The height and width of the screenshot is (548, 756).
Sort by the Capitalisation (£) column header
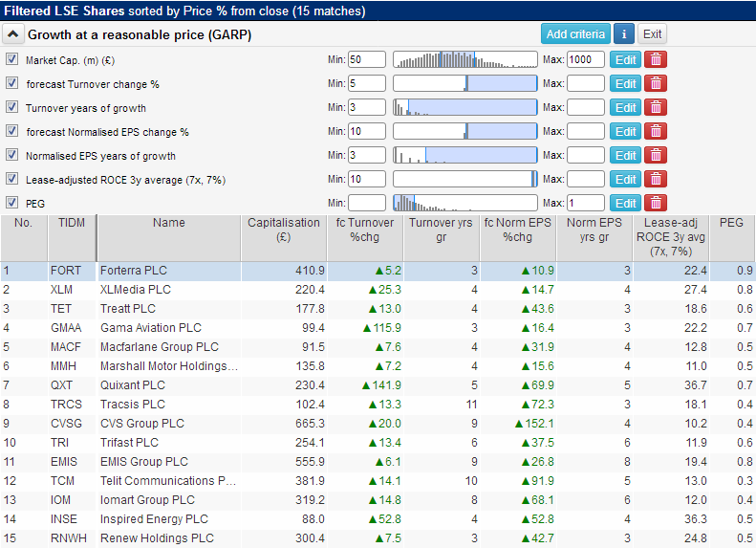click(284, 238)
